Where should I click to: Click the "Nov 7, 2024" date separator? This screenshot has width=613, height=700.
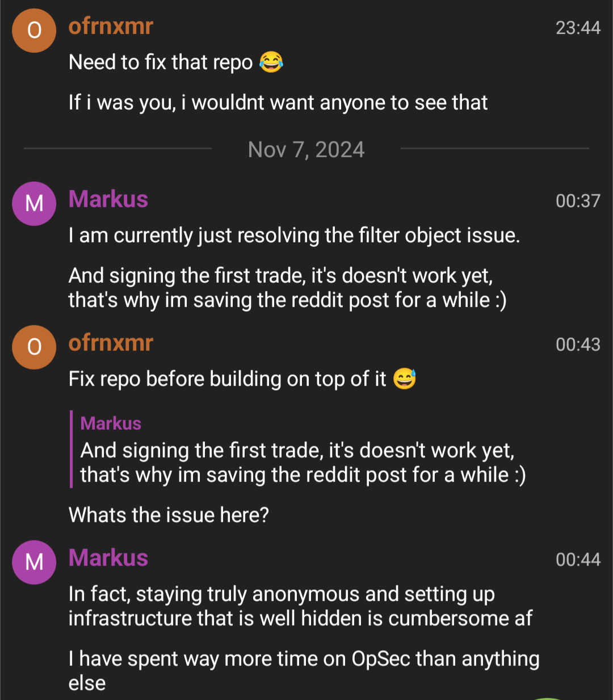306,150
